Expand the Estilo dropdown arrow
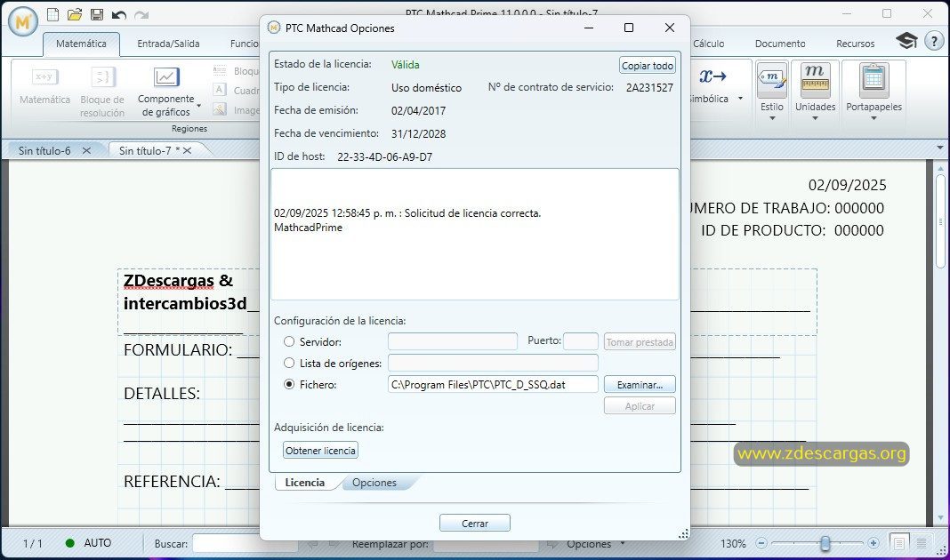Image resolution: width=950 pixels, height=560 pixels. 772,118
